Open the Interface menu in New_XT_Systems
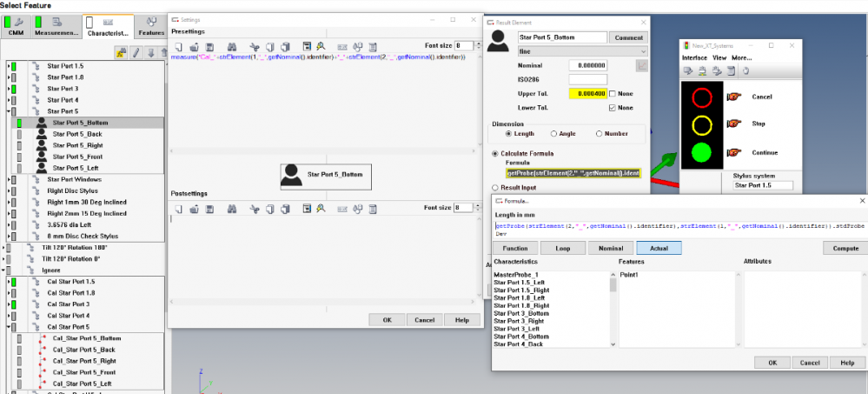Viewport: 868px width, 394px height. (x=693, y=57)
